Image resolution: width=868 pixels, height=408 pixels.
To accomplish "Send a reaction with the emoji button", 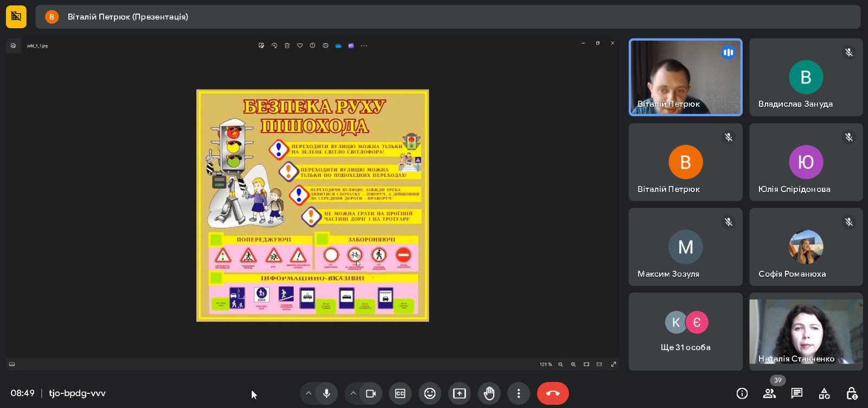I will [430, 393].
